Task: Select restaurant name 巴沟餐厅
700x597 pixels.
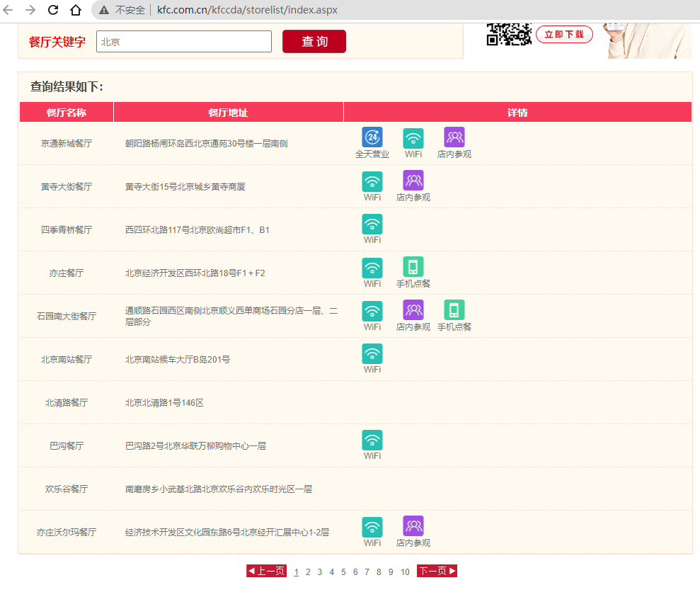Action: pos(67,445)
